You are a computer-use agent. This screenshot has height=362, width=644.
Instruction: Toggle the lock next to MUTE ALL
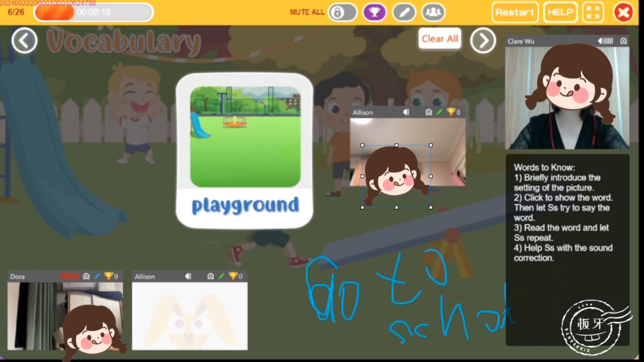click(x=342, y=13)
